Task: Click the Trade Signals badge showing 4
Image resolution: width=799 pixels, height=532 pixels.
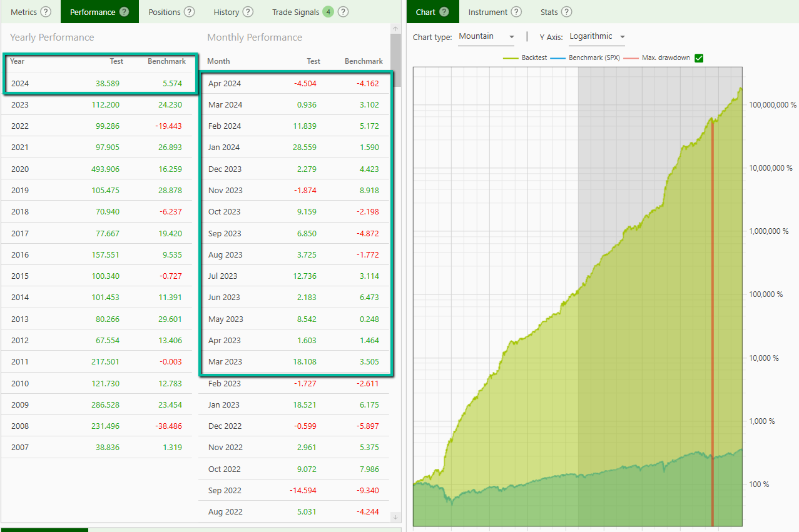Action: point(328,12)
